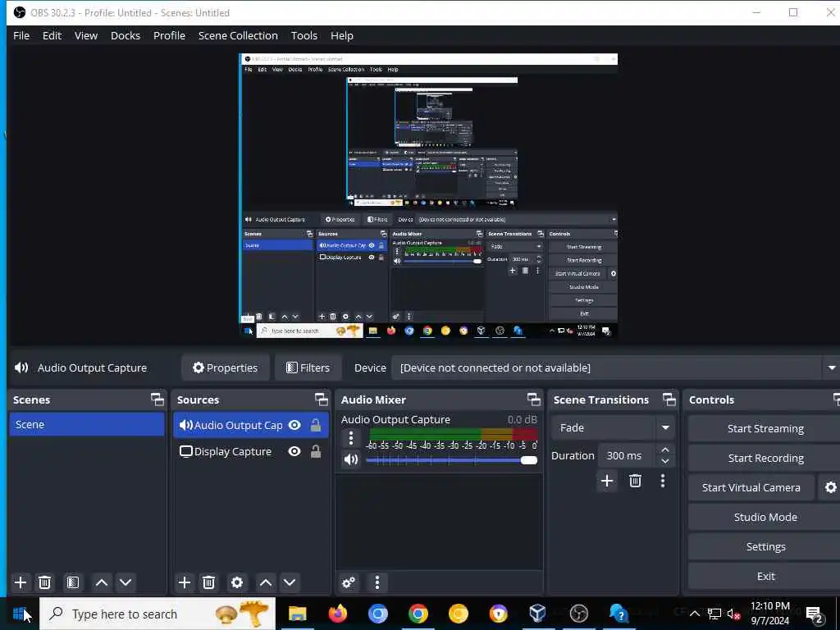Image resolution: width=840 pixels, height=630 pixels.
Task: Open source Properties button
Action: pyautogui.click(x=225, y=368)
